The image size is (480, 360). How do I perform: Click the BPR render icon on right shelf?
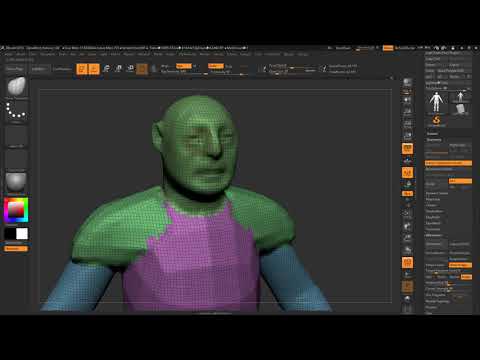click(x=407, y=83)
